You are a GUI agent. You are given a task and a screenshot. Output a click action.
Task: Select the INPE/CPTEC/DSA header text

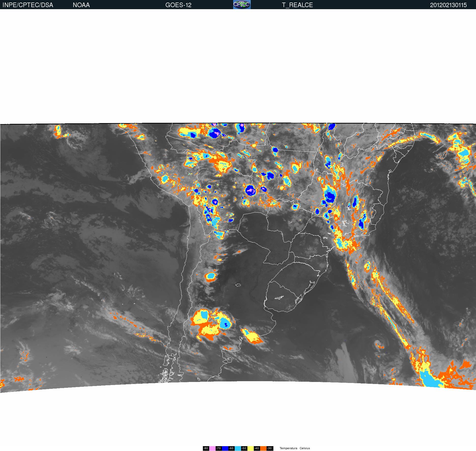[x=28, y=5]
